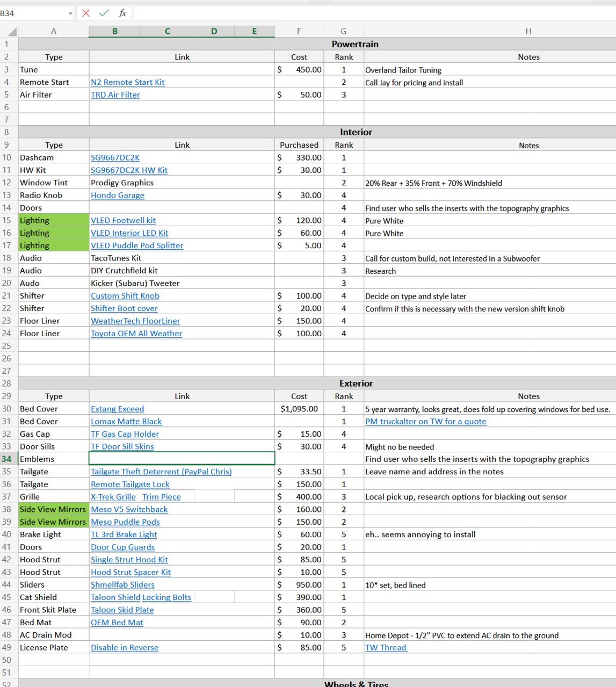Image resolution: width=616 pixels, height=687 pixels.
Task: Open the Insert Function fx icon
Action: [122, 13]
